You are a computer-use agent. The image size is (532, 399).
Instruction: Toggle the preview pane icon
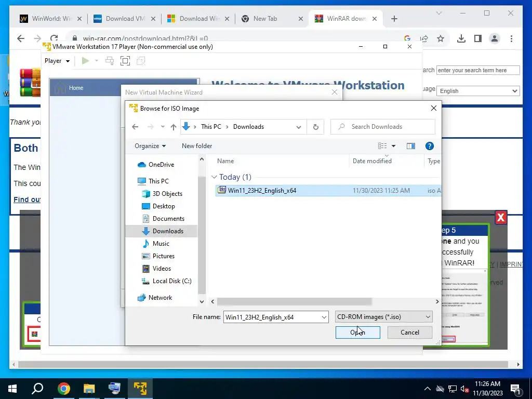pyautogui.click(x=410, y=146)
